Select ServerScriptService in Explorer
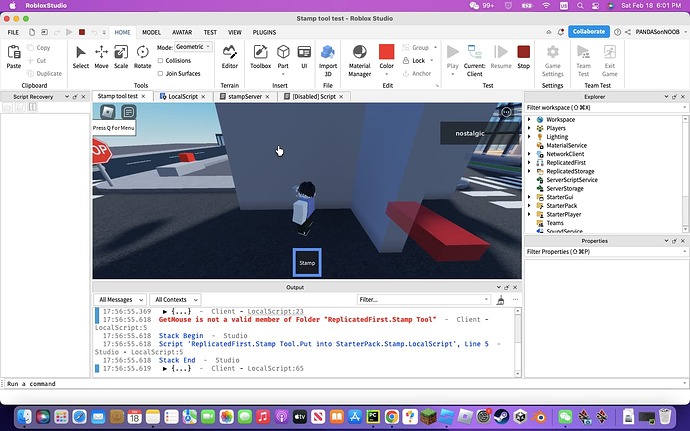 [572, 180]
